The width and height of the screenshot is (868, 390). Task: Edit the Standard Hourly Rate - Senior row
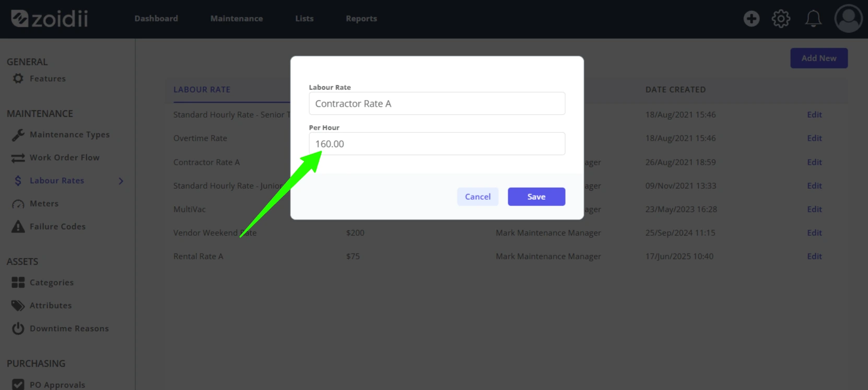(814, 114)
